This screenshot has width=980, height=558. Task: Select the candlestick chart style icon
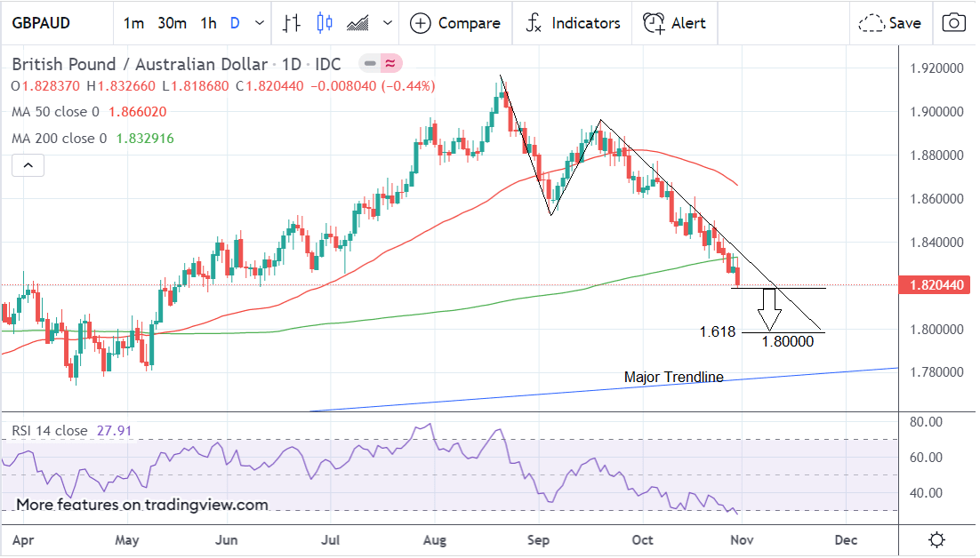[324, 23]
